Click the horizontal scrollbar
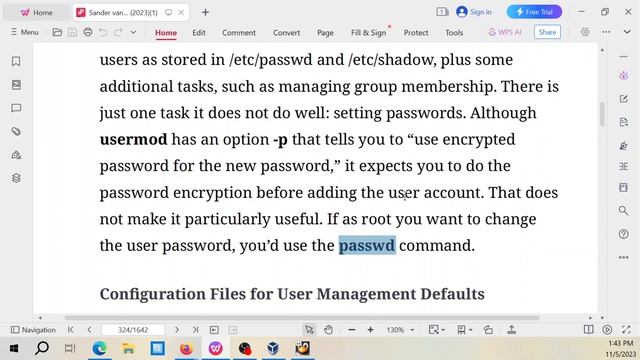 (x=302, y=318)
